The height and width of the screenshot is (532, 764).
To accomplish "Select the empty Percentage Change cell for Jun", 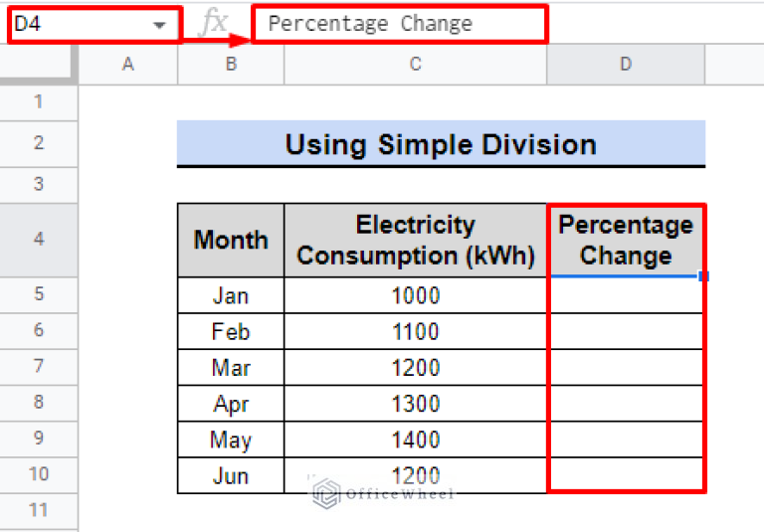I will pyautogui.click(x=626, y=475).
